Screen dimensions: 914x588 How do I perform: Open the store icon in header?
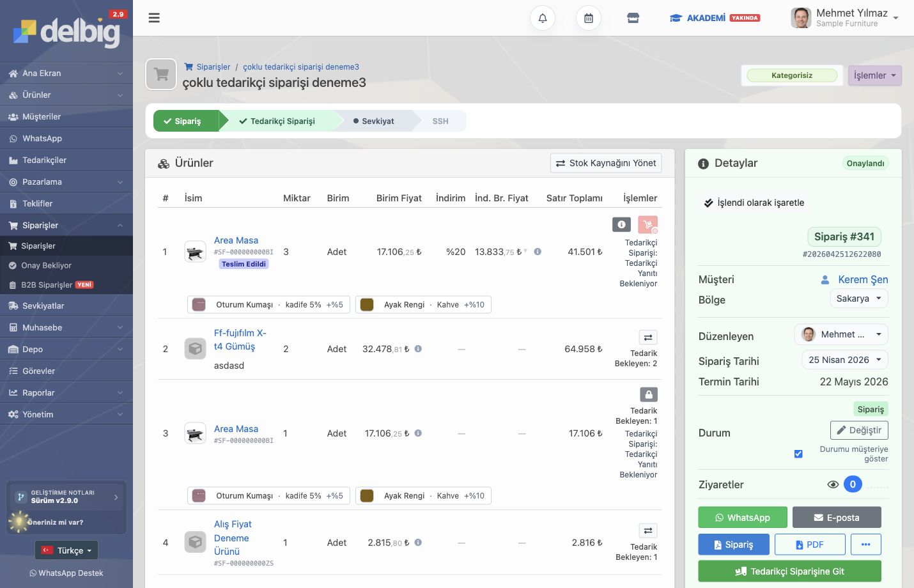coord(633,18)
